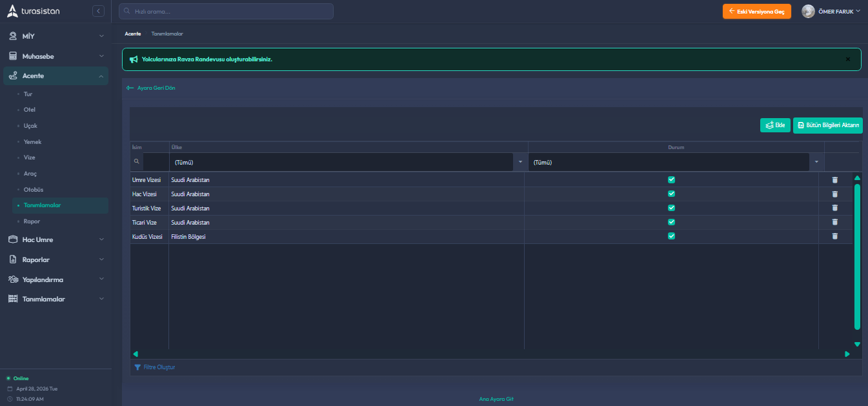Click the user avatar picture

(808, 12)
